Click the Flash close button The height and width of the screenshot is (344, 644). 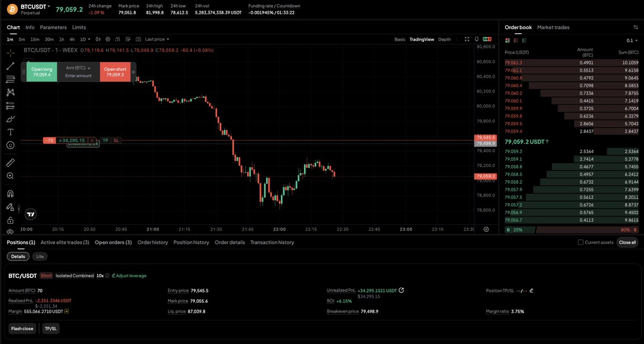22,328
